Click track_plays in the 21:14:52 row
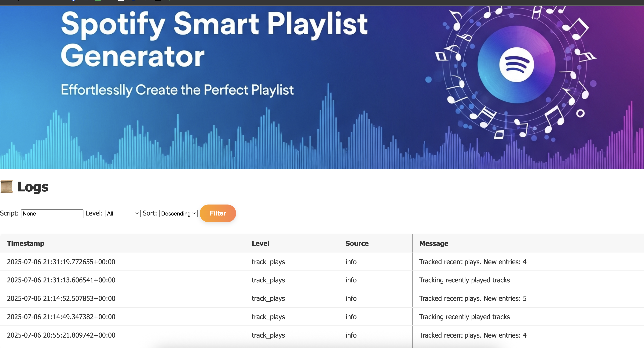 [268, 299]
